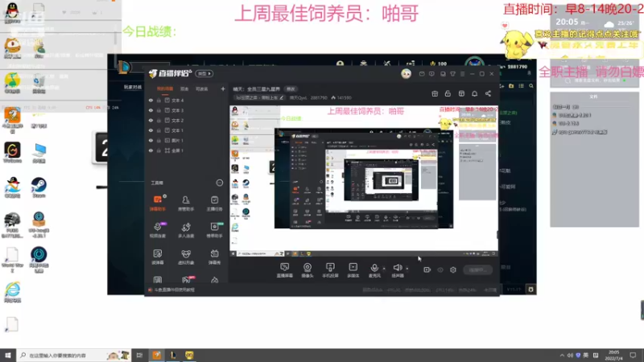Open the PK tool with the NEW badge
This screenshot has height=362, width=644.
click(187, 280)
